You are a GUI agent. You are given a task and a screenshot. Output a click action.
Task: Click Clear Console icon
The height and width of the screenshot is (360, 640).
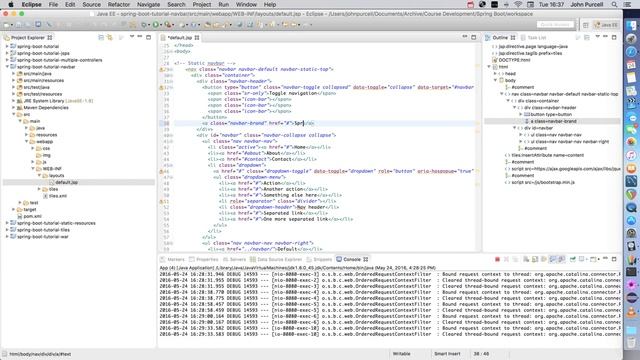[x=526, y=260]
